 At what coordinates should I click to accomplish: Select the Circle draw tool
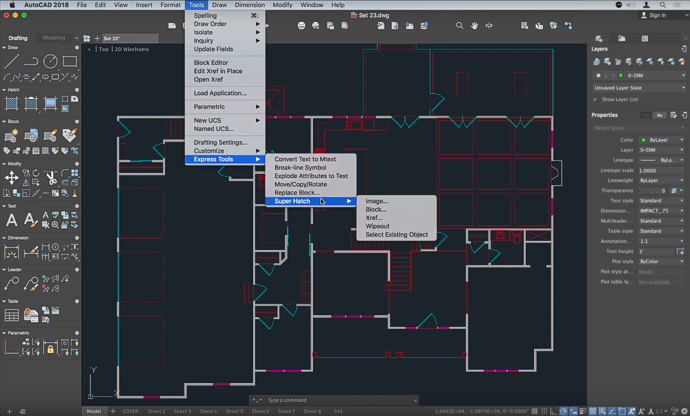click(50, 61)
